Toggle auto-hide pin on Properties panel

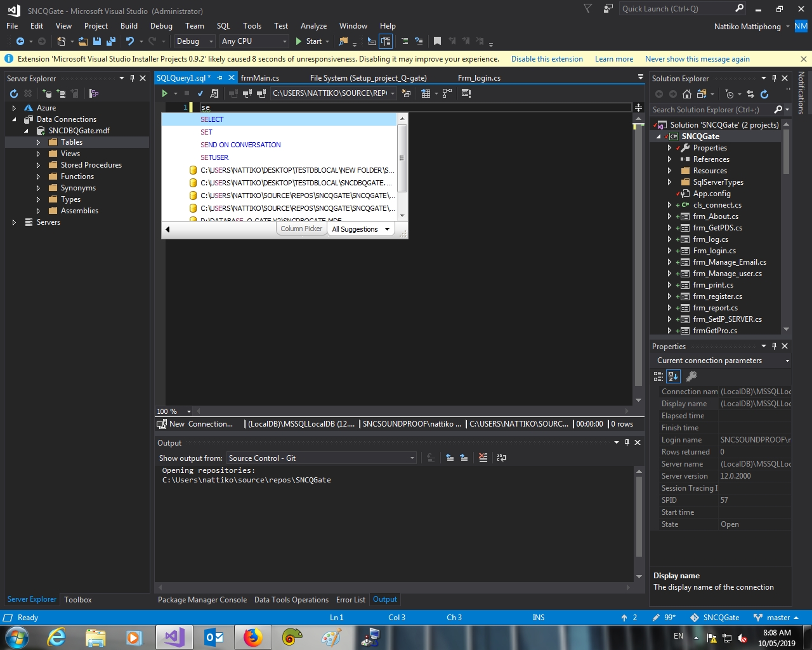coord(774,346)
